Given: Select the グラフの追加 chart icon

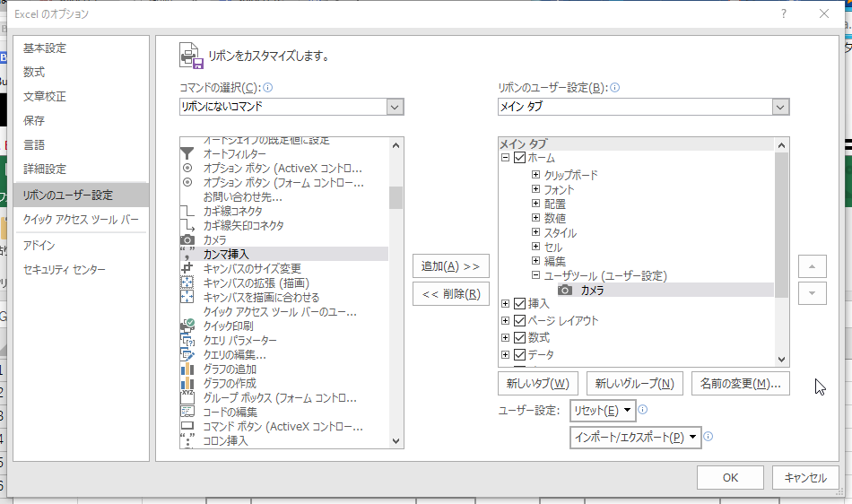Looking at the screenshot, I should coord(187,369).
